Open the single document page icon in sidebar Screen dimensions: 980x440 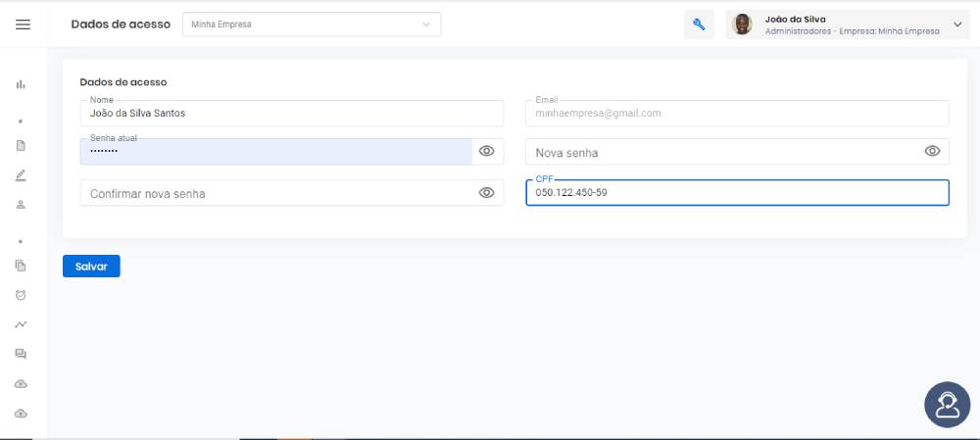tap(21, 146)
